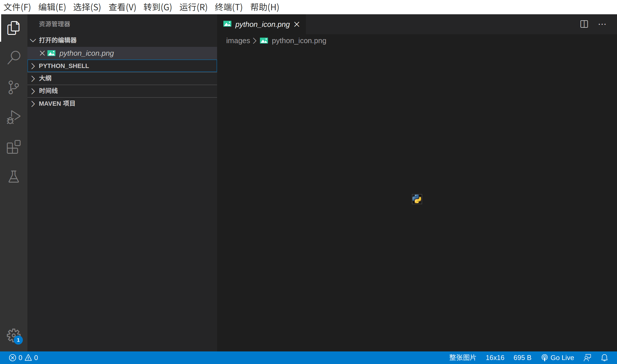617x364 pixels.
Task: Click the 16x16 image size entry
Action: point(495,358)
